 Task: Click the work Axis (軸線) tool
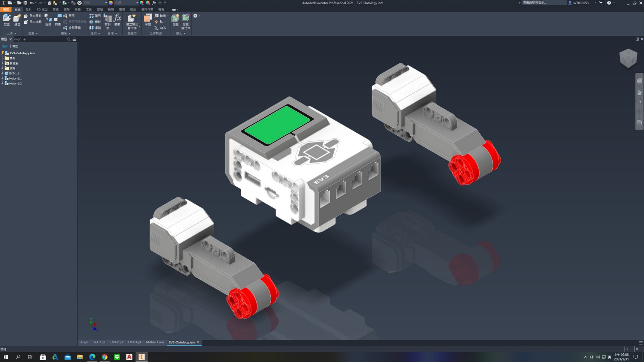tap(161, 16)
